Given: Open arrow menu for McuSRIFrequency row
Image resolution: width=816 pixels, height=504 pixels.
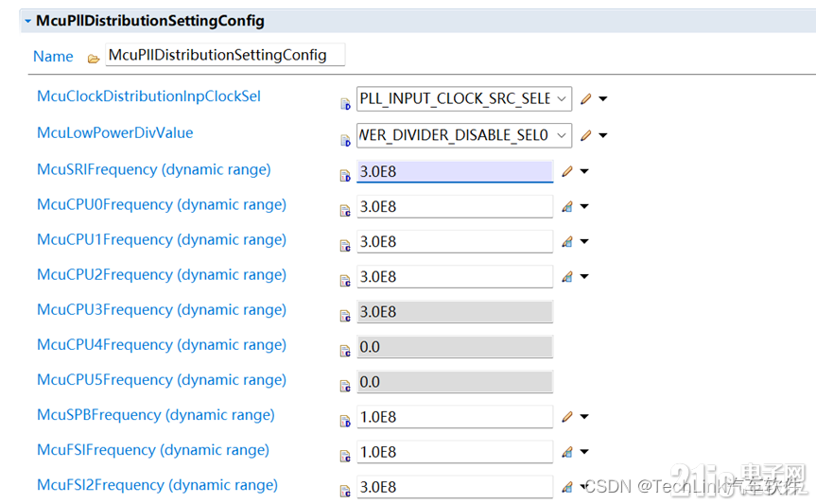Looking at the screenshot, I should point(584,171).
